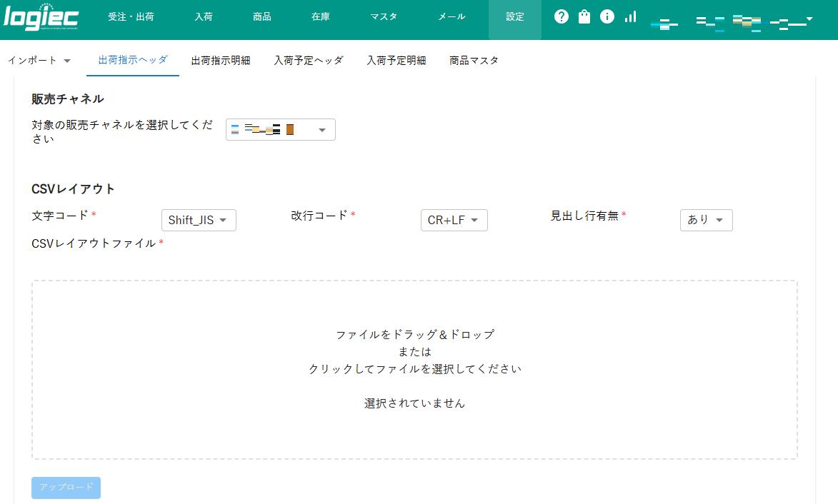Switch to the 出荷指示明細 tab
The width and height of the screenshot is (838, 504).
[221, 61]
